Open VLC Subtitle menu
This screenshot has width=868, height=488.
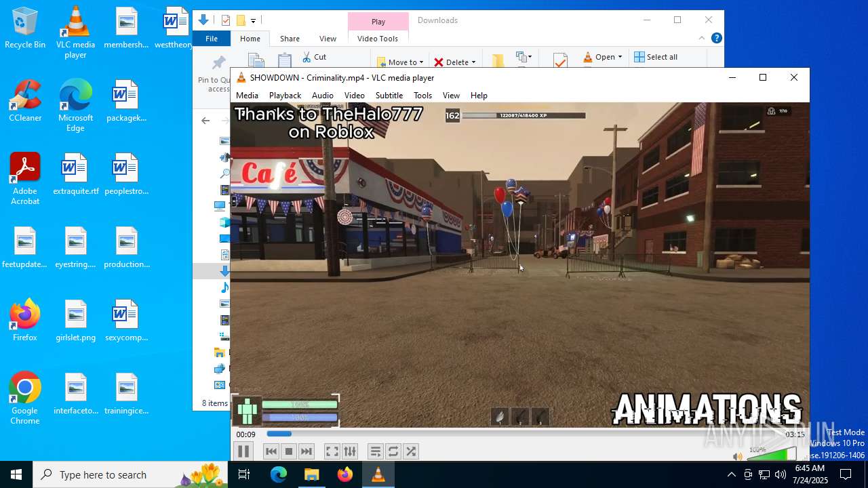pos(389,96)
